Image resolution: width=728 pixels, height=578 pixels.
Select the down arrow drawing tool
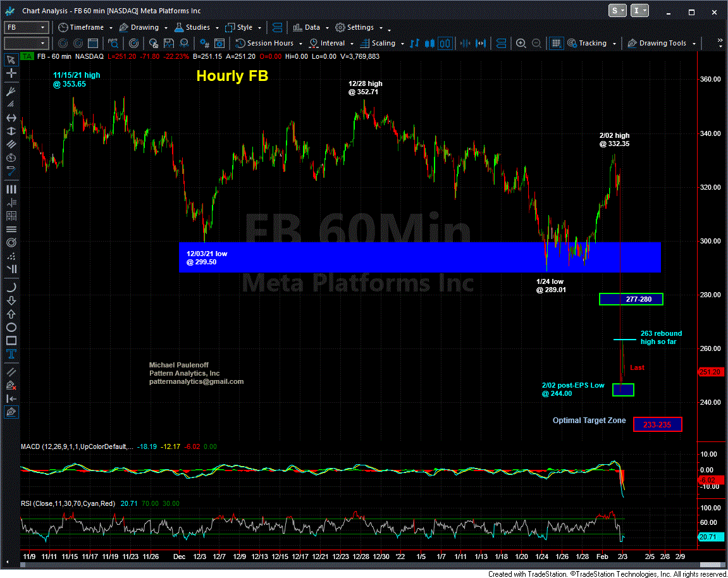pos(11,301)
